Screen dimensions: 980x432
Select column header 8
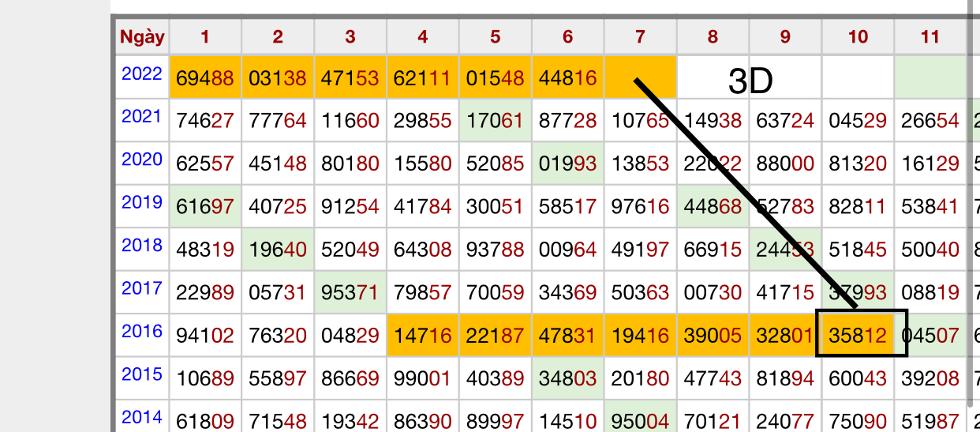713,36
